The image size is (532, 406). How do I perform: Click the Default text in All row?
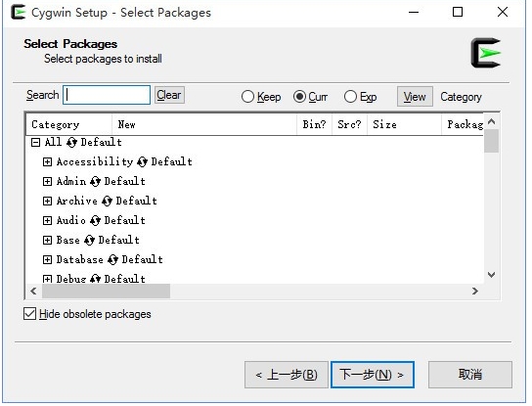(x=101, y=142)
